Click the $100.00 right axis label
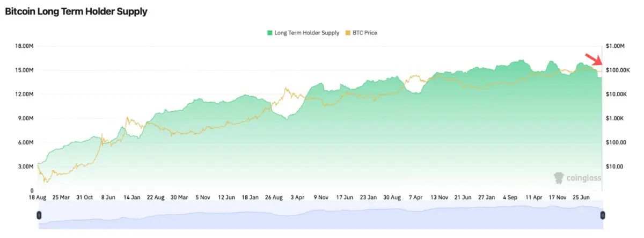 616,142
